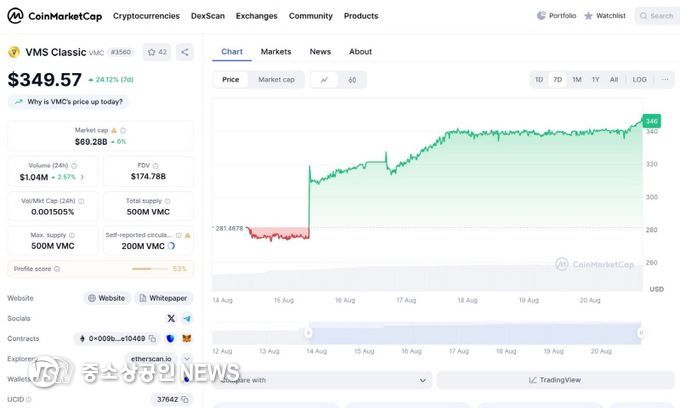Expand the Explorers dropdown chevron
Screen dimensions: 680x408
(x=187, y=359)
